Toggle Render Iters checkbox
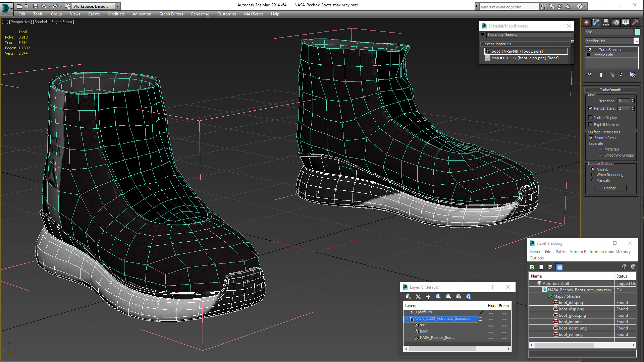Screen dimensions: 644x362 (x=591, y=108)
